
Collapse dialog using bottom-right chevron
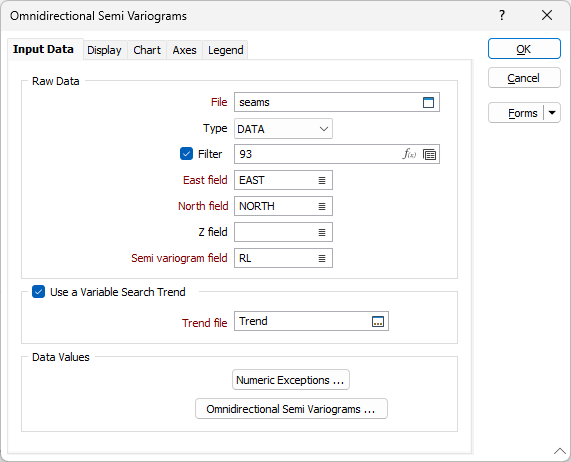pyautogui.click(x=559, y=451)
